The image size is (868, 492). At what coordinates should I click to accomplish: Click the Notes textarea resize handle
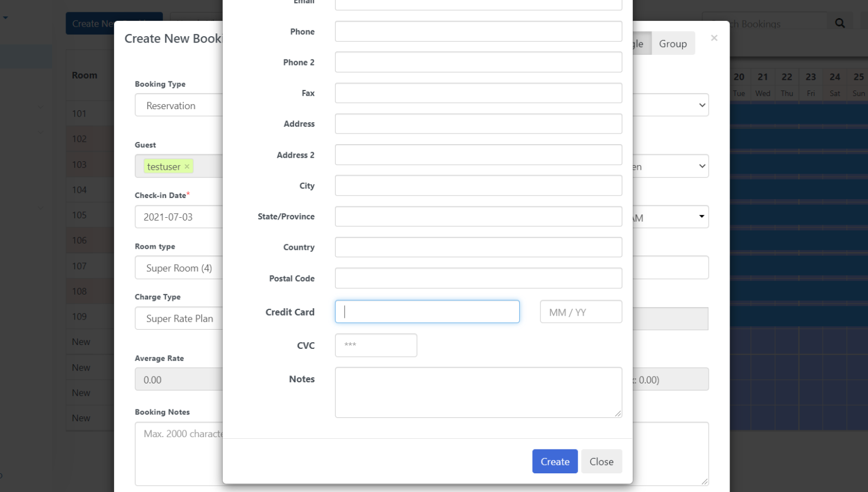pyautogui.click(x=618, y=413)
